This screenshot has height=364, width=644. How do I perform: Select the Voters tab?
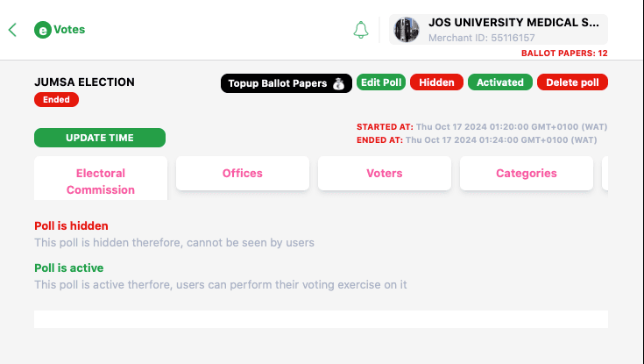(385, 173)
